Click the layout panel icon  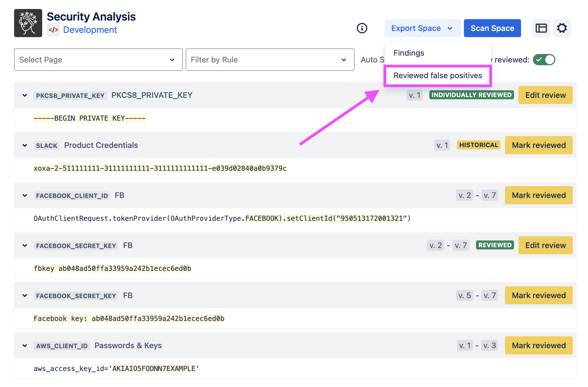click(541, 28)
